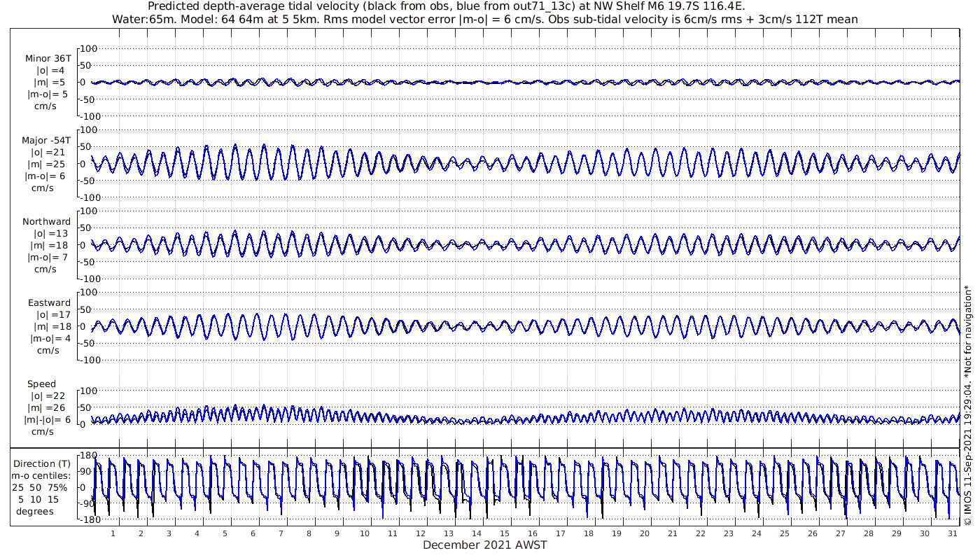Click the '5 10 15' values line

39,500
